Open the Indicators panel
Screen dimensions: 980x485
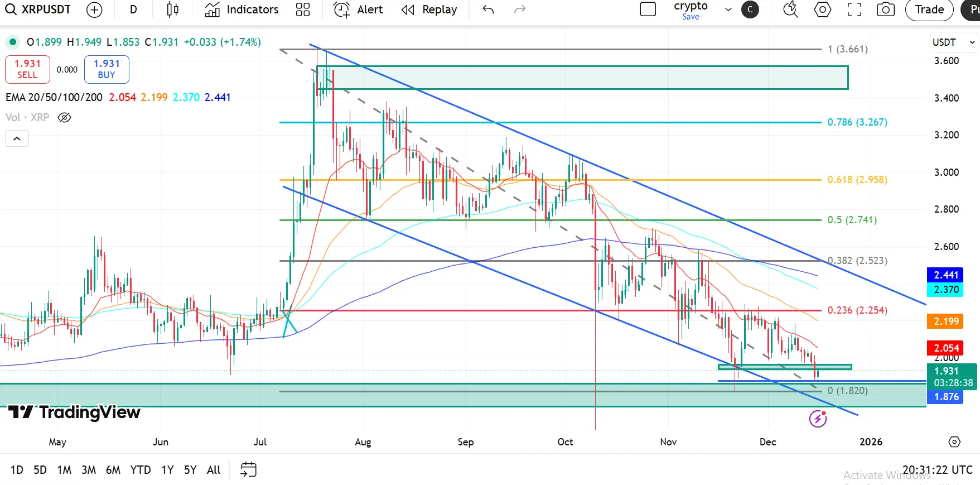coord(242,9)
